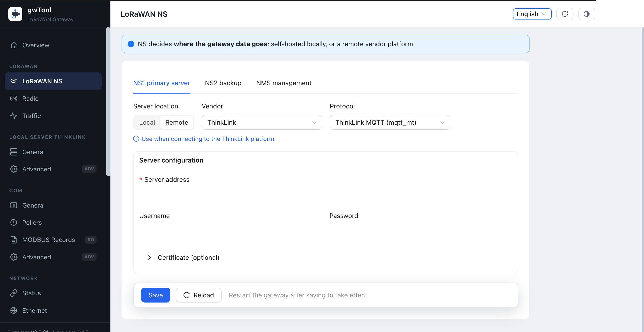Click the Save button
This screenshot has width=644, height=332.
(155, 295)
